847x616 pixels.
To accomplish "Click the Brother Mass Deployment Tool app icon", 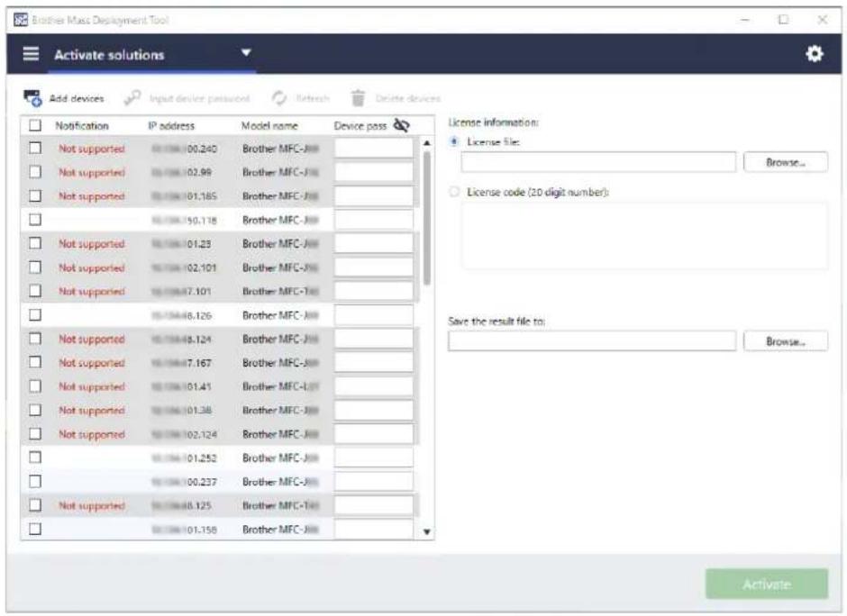I will [x=21, y=20].
